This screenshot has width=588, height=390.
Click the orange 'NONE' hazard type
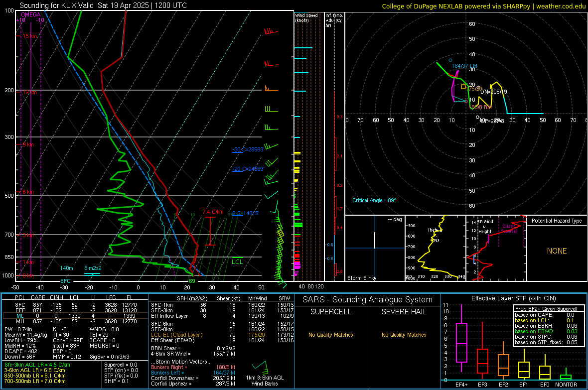point(557,251)
